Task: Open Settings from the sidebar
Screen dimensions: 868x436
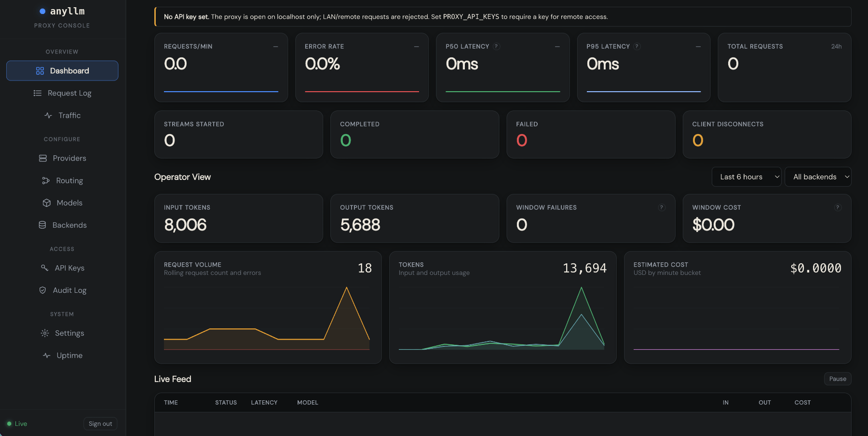Action: [x=62, y=333]
